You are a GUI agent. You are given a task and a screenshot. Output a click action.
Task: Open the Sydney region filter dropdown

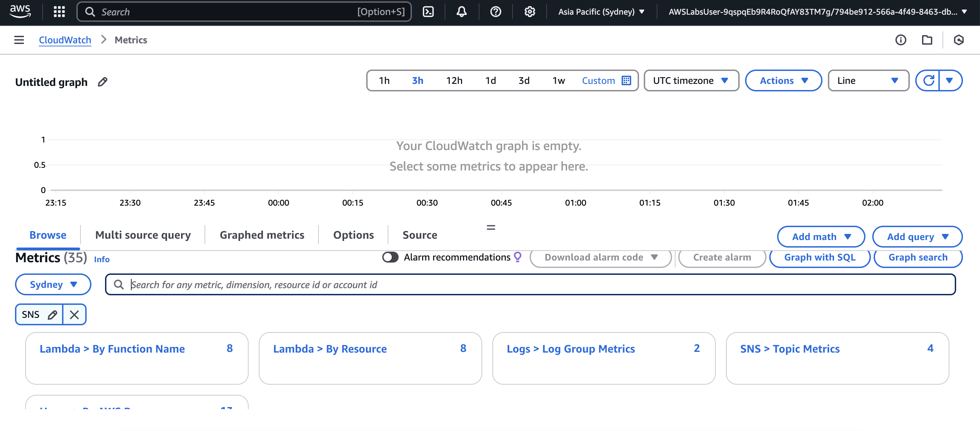(x=53, y=284)
